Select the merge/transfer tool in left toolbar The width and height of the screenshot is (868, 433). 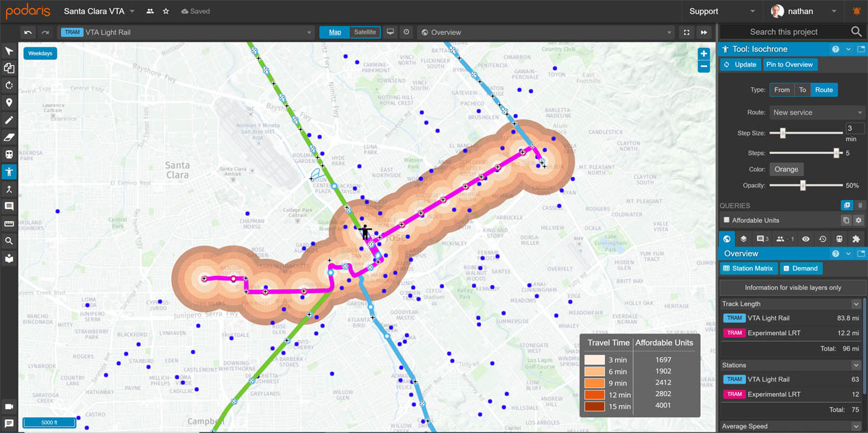(9, 189)
